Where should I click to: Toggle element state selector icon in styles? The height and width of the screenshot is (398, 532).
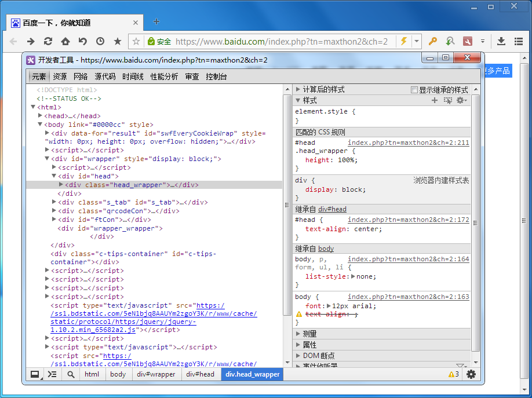point(448,100)
